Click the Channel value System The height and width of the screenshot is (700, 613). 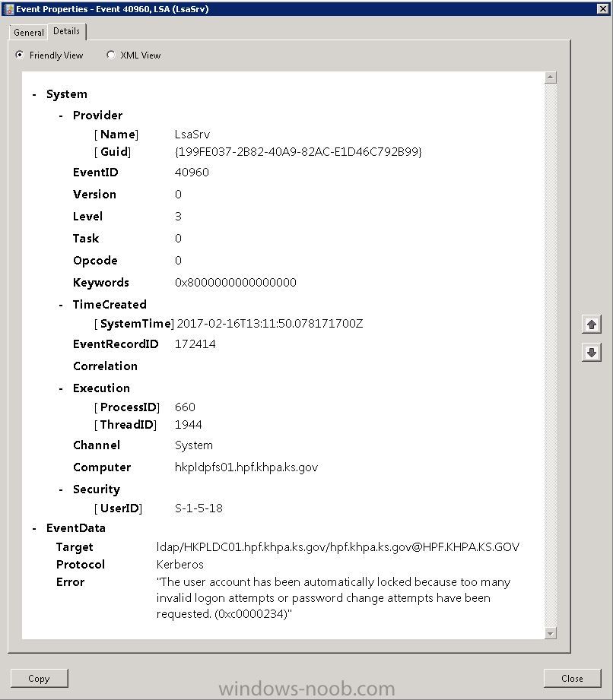tap(194, 445)
